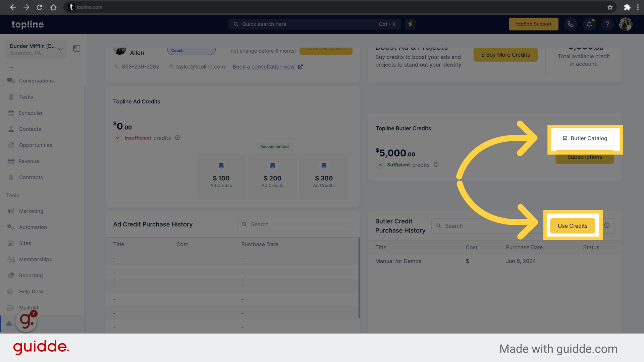The image size is (644, 362).
Task: Open the Butler Catalog
Action: pos(585,138)
